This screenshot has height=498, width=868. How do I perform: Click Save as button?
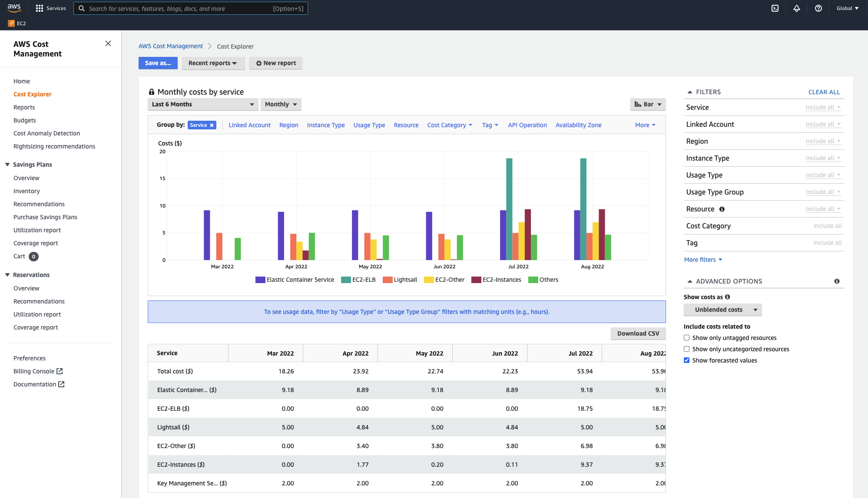tap(158, 63)
